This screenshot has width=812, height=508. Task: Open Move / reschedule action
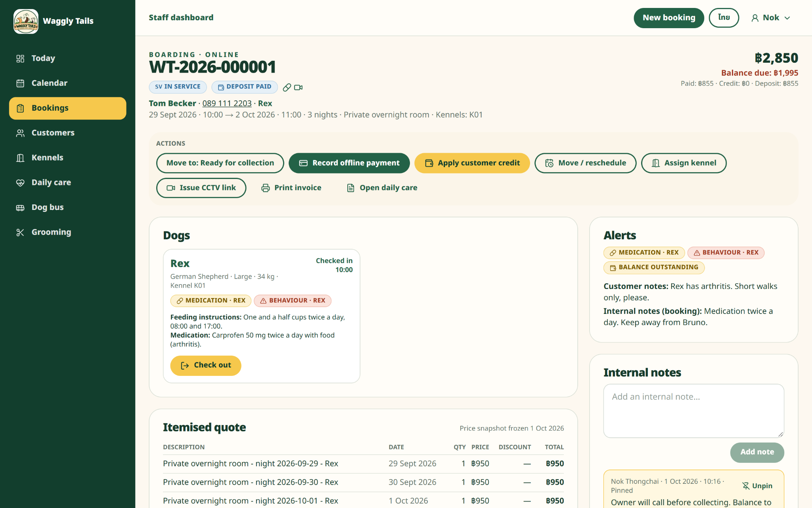pos(585,163)
